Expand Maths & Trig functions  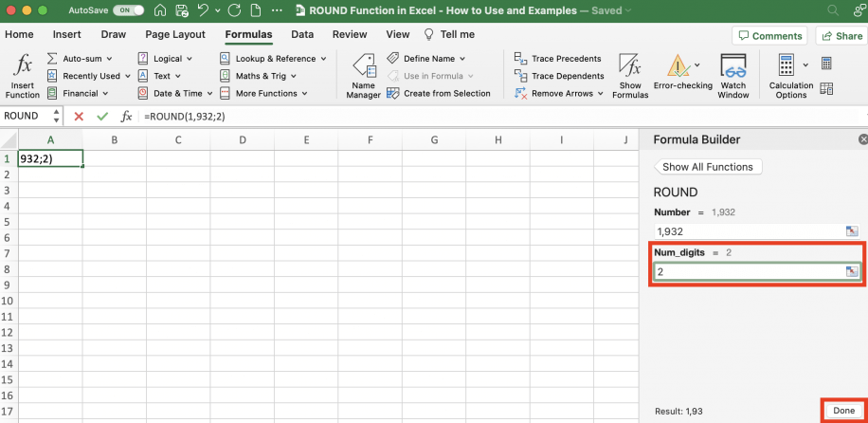point(258,76)
